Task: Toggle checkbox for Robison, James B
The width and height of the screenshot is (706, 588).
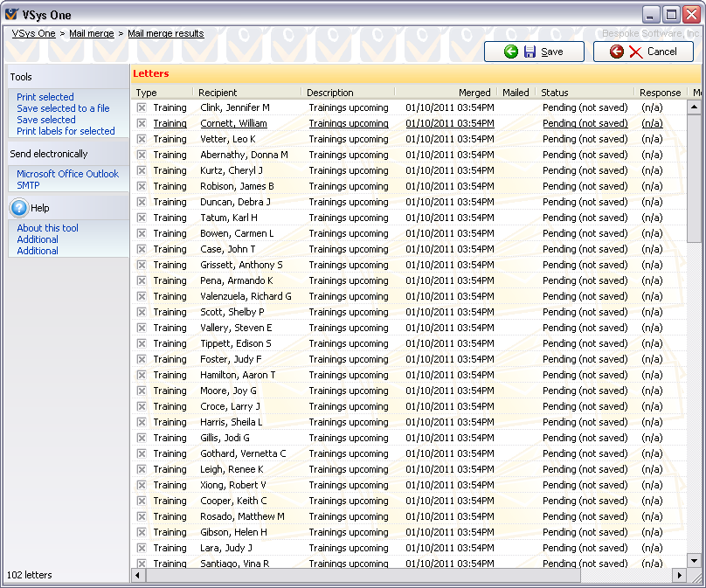Action: [142, 186]
